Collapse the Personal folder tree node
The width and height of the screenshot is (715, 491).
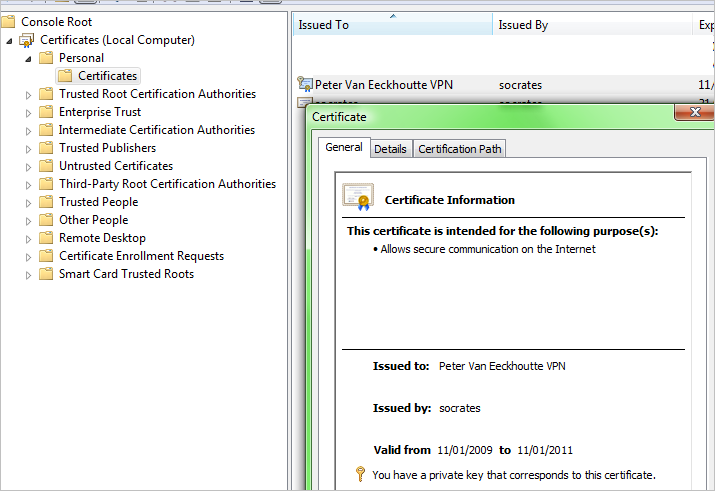29,58
